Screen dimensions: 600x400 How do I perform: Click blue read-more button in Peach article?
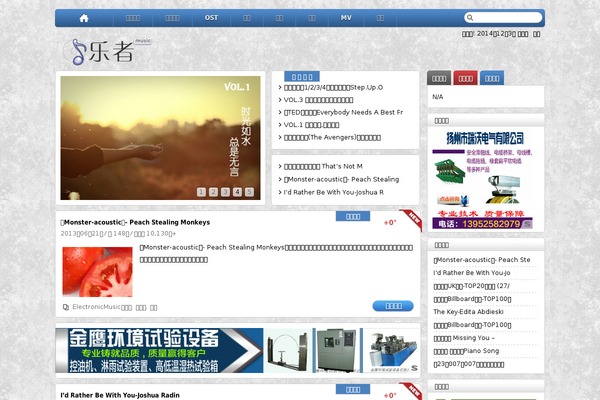393,306
